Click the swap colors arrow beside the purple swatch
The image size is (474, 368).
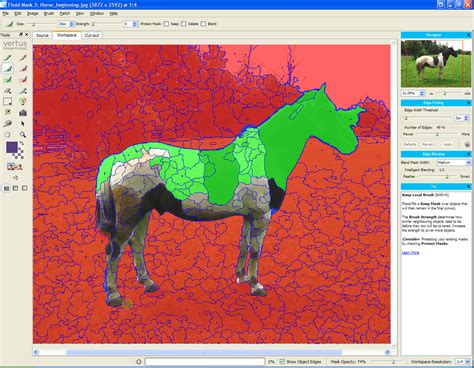tap(22, 144)
